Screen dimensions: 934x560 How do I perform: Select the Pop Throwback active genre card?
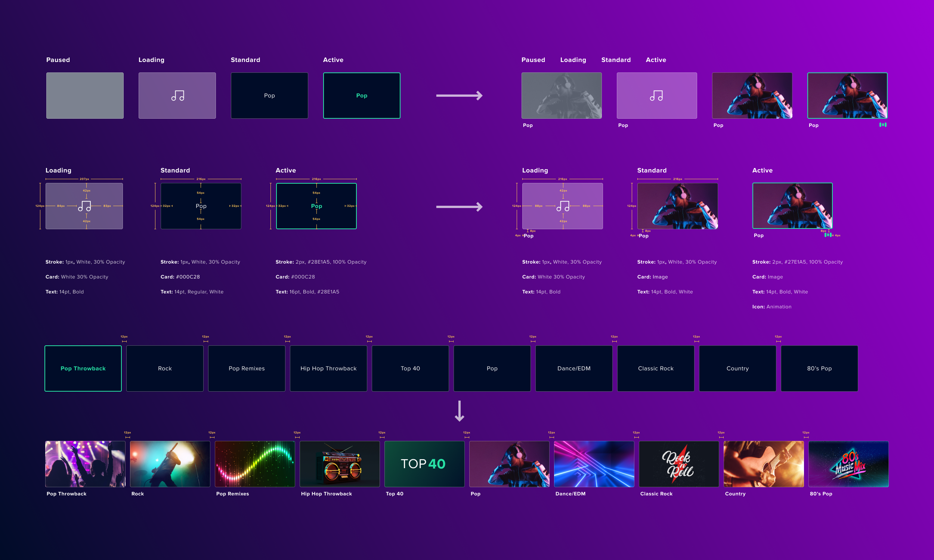pyautogui.click(x=83, y=368)
